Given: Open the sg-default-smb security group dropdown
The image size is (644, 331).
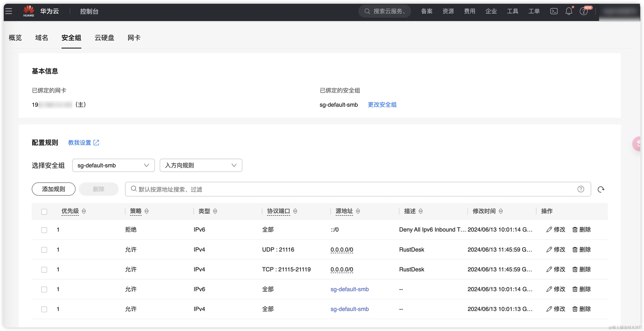Looking at the screenshot, I should pyautogui.click(x=113, y=165).
